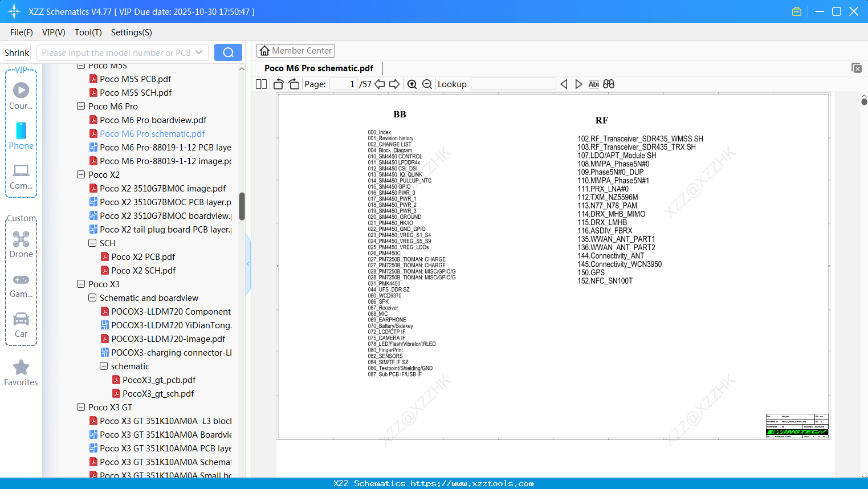Collapse the SCH subfolder

(92, 243)
